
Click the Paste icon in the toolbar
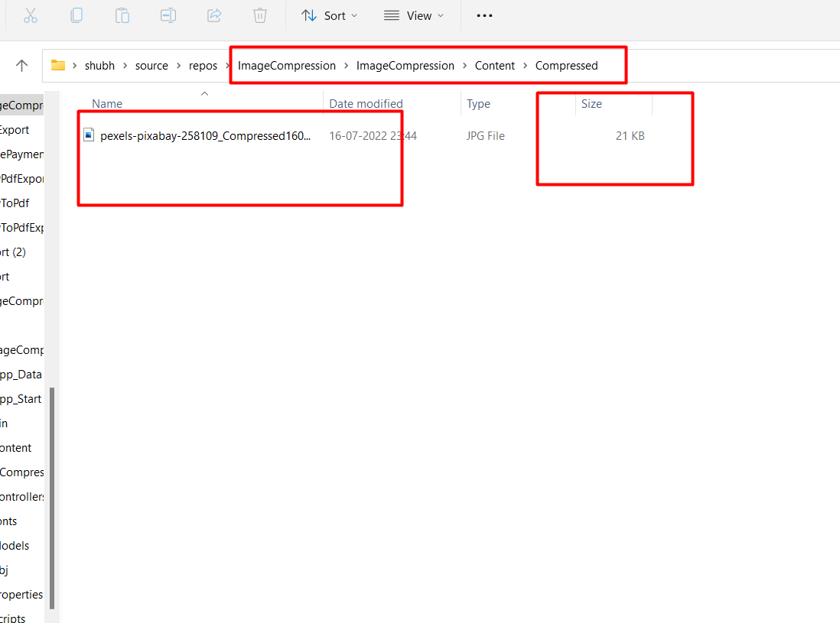click(122, 15)
